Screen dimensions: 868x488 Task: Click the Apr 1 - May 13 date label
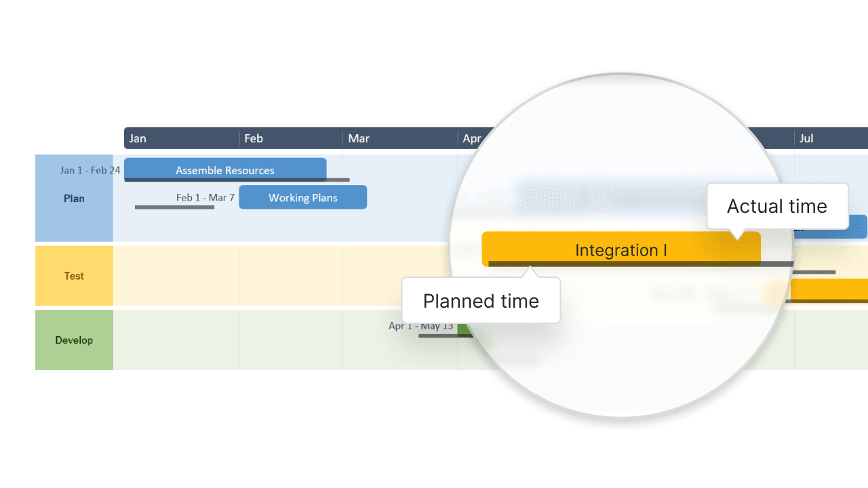(420, 326)
